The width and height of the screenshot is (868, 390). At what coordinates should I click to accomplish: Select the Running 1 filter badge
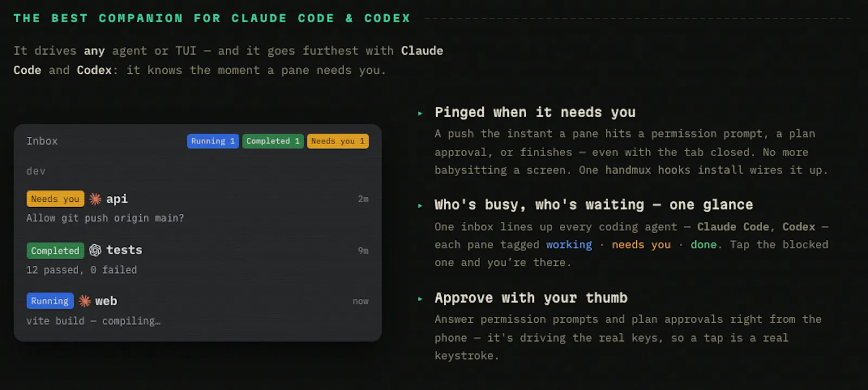pyautogui.click(x=213, y=141)
